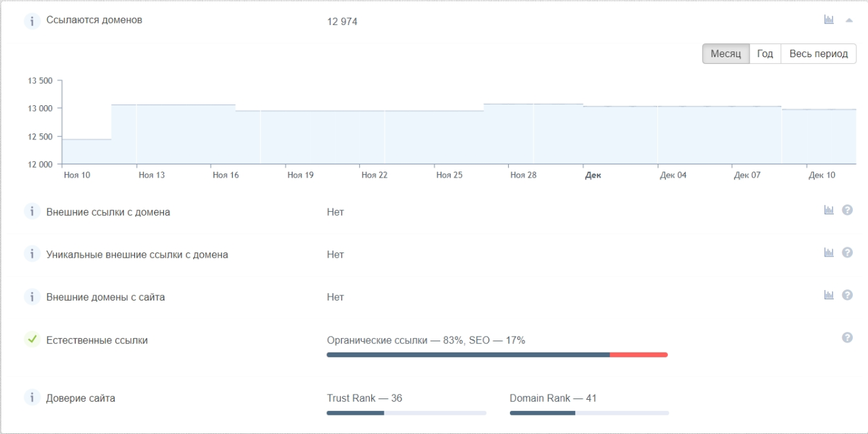Click the Дек marker on chart axis

[x=593, y=176]
